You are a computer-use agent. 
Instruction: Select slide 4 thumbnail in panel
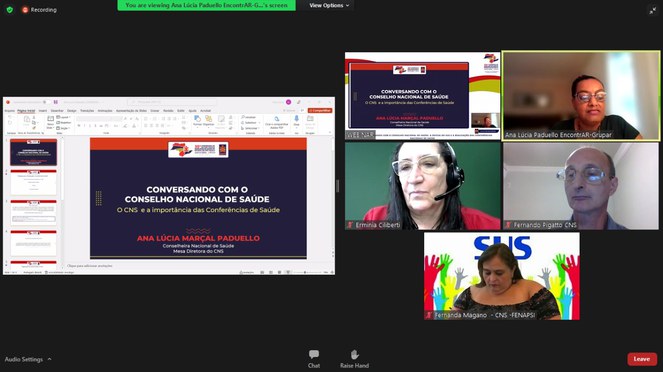point(33,243)
